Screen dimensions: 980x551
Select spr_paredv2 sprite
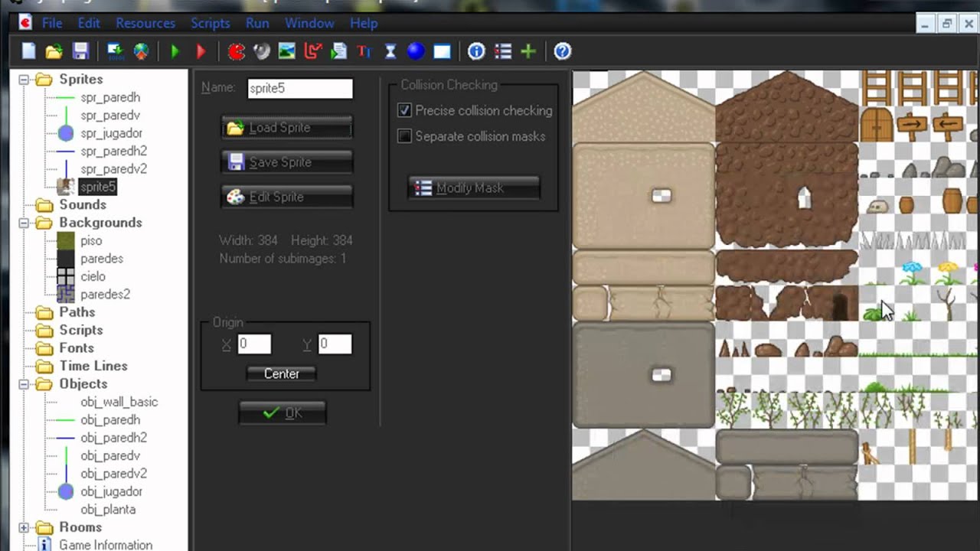point(113,169)
